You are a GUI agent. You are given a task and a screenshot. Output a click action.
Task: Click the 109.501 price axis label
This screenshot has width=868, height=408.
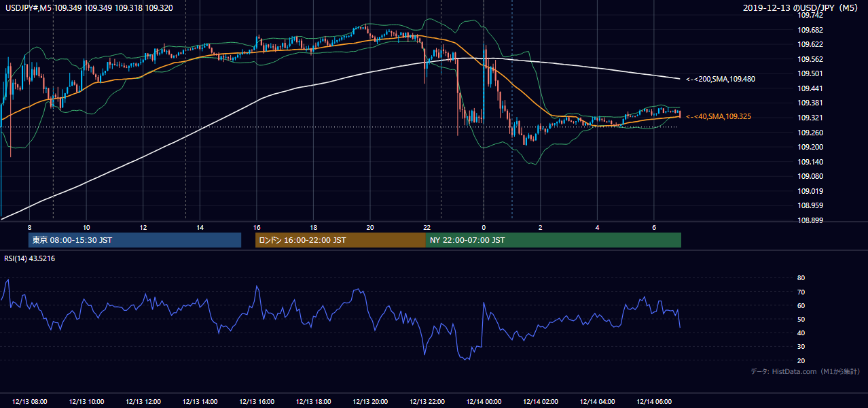[x=810, y=73]
